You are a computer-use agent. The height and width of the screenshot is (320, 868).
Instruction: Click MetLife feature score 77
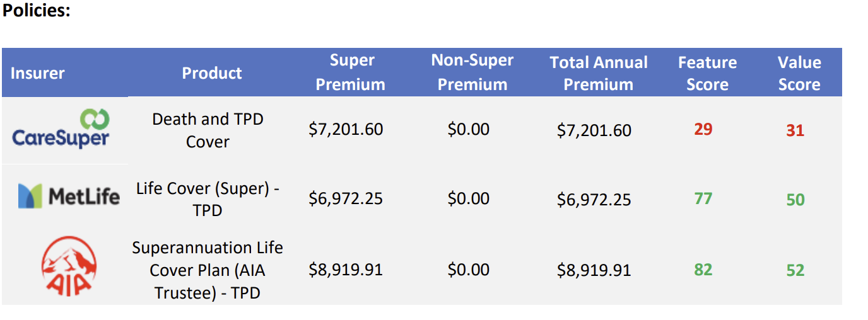[x=703, y=198]
